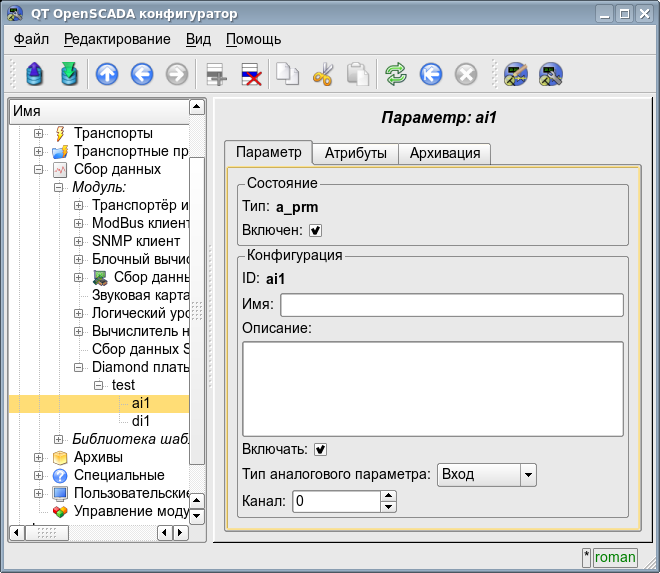Click the Save to database toolbar icon
Screen dimensions: 660x573
coord(68,74)
